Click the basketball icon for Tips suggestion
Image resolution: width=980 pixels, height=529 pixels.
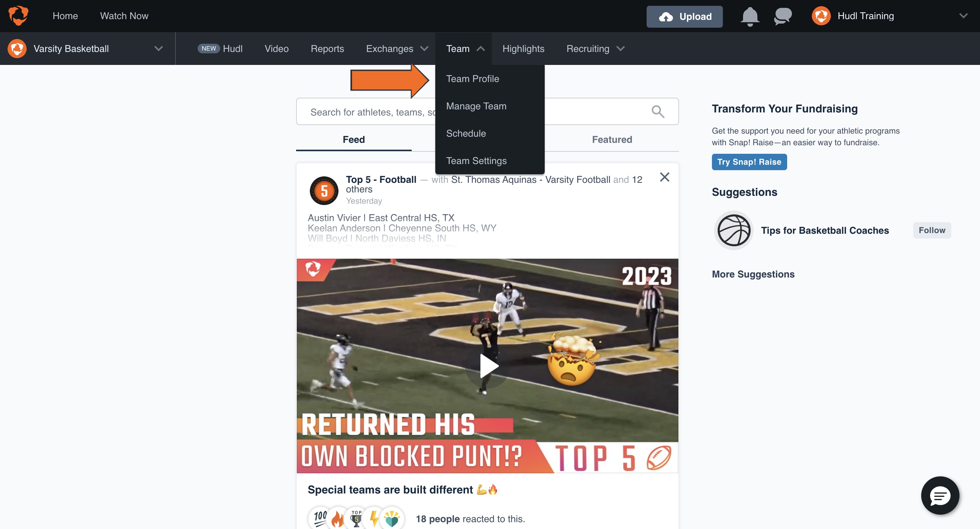[733, 230]
